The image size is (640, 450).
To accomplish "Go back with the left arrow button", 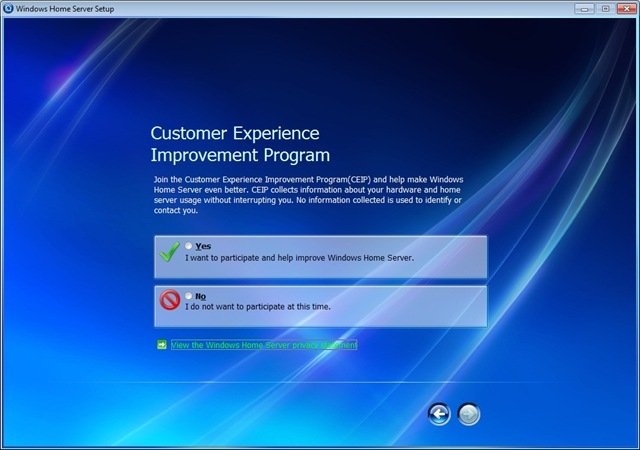I will 439,414.
